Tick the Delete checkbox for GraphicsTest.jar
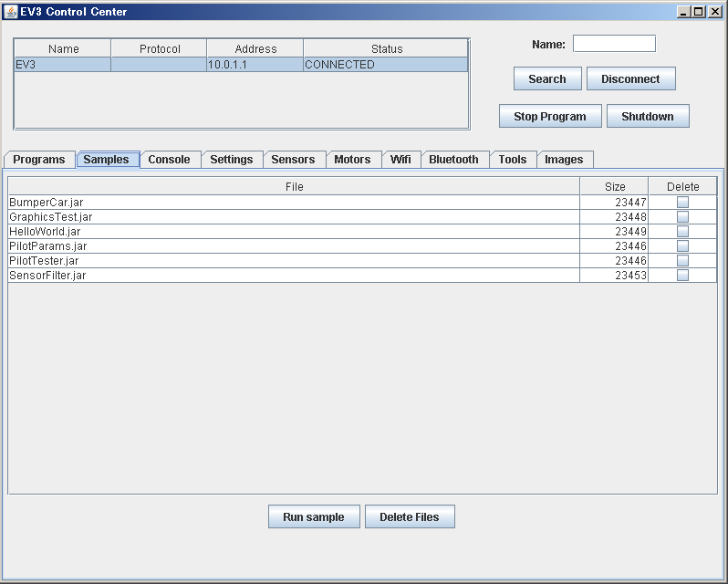This screenshot has width=728, height=584. coord(682,217)
